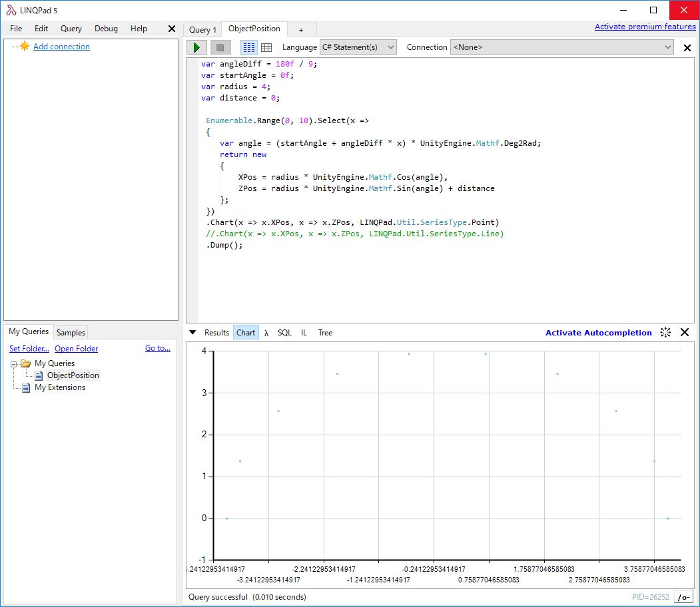Toggle compiler optimization with /o- button
Image resolution: width=700 pixels, height=607 pixels.
(685, 596)
